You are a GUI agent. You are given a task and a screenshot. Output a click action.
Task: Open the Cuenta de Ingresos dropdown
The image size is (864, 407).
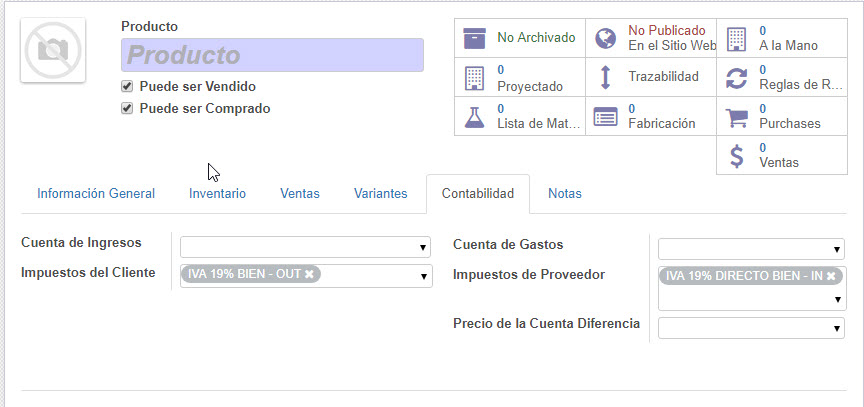[x=305, y=246]
